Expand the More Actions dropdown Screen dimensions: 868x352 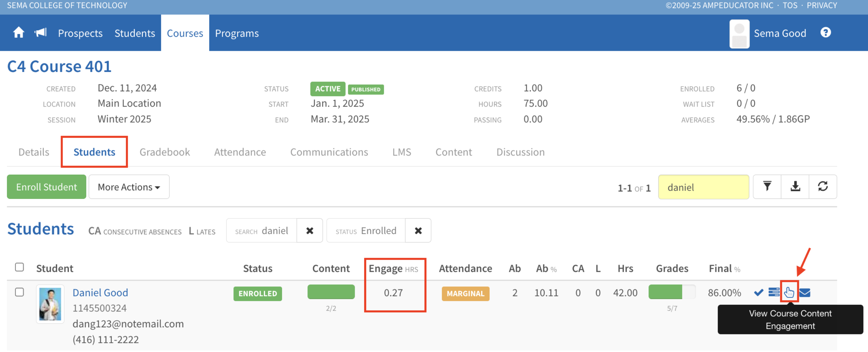click(129, 187)
